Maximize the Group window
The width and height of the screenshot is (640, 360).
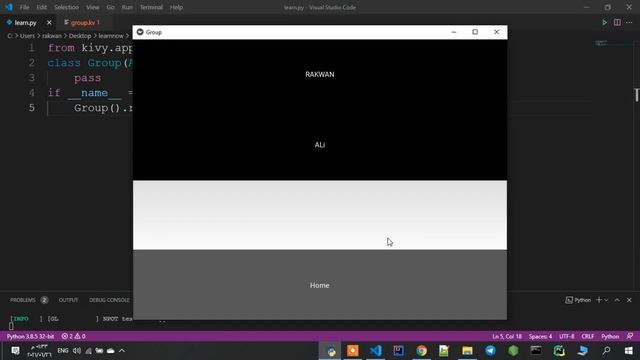[x=475, y=32]
